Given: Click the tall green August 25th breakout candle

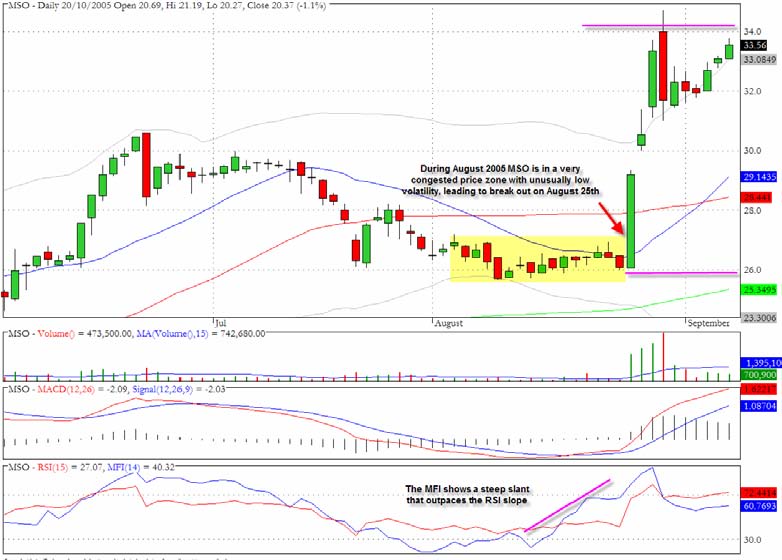Looking at the screenshot, I should pyautogui.click(x=631, y=220).
